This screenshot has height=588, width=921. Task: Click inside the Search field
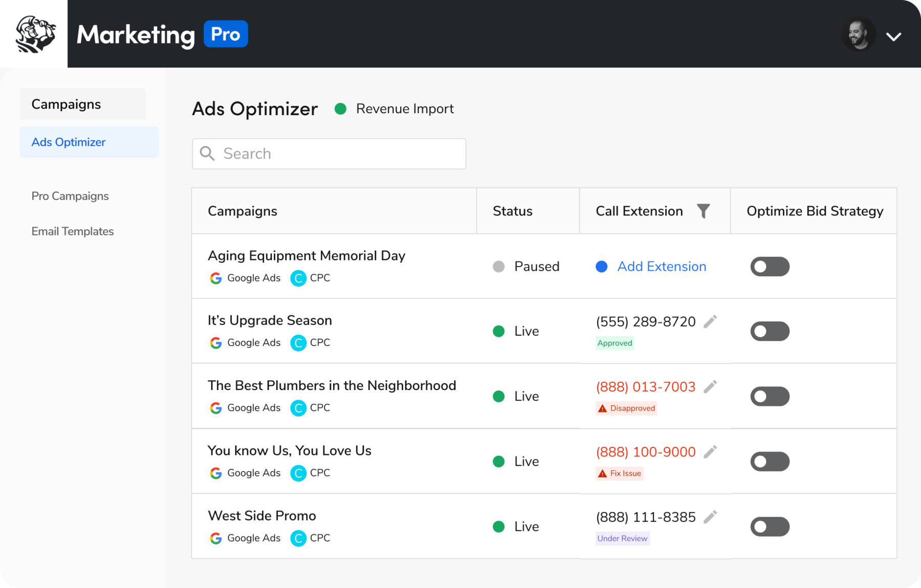[327, 153]
